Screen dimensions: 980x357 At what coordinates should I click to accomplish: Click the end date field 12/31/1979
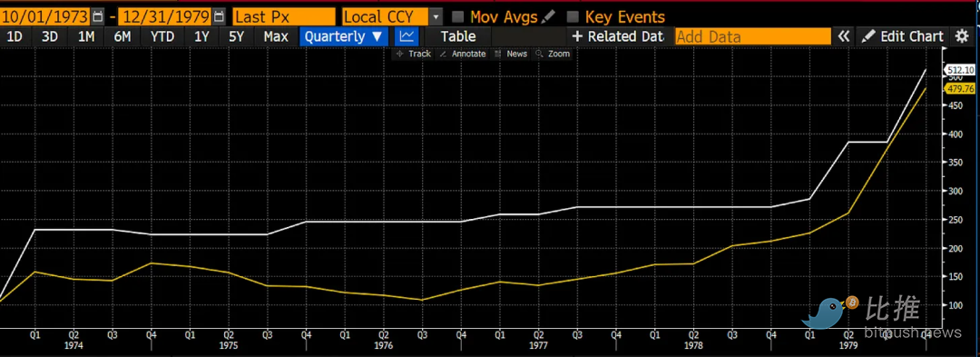point(164,16)
